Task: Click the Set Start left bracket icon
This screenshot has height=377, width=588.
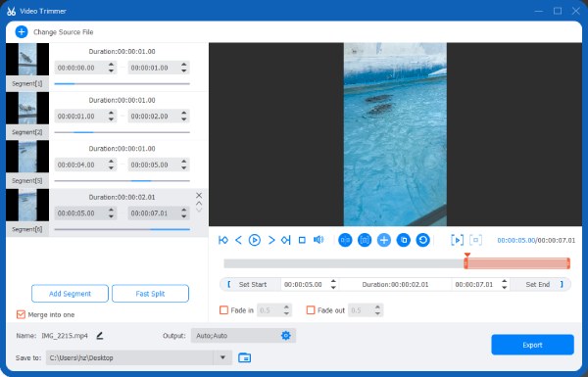Action: [228, 284]
